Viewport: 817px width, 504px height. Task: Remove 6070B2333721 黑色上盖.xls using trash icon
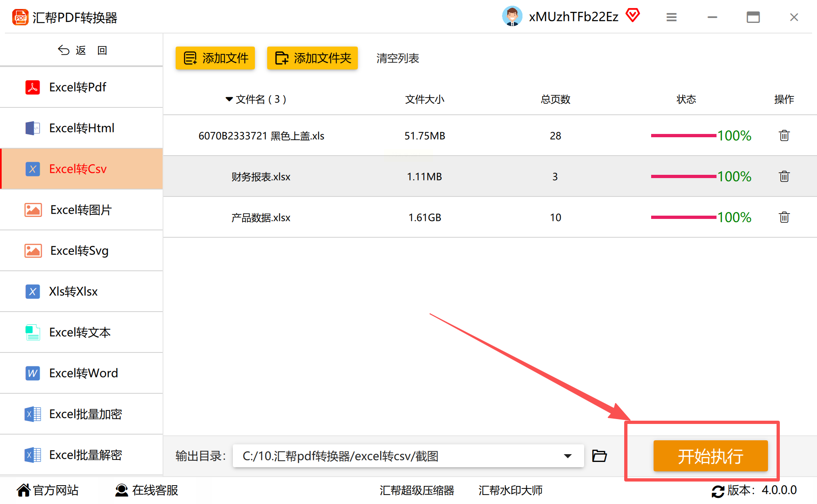tap(784, 136)
